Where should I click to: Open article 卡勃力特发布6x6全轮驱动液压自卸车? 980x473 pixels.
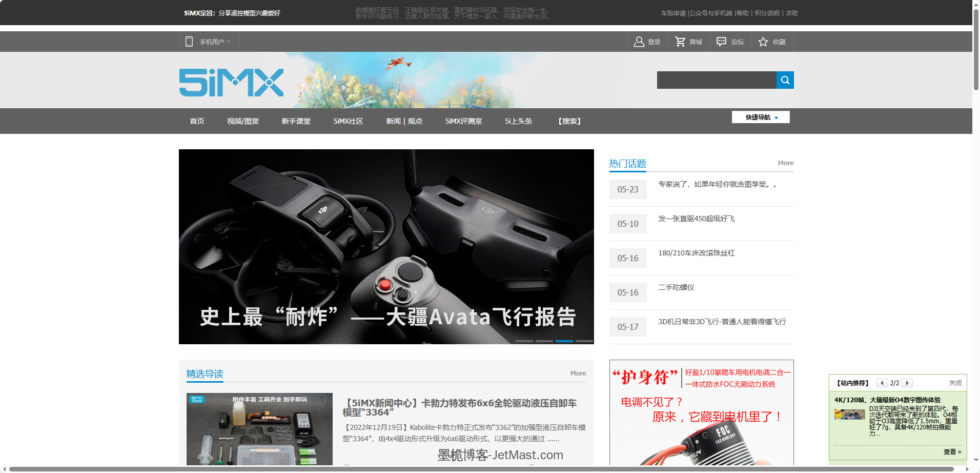tap(460, 407)
